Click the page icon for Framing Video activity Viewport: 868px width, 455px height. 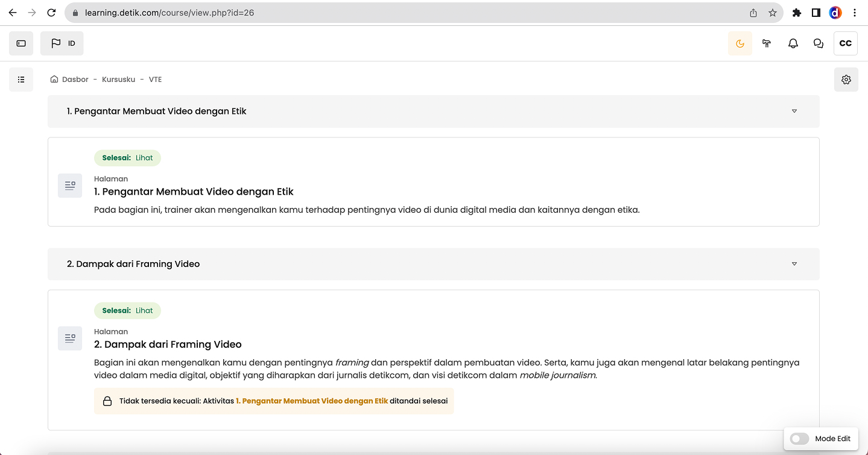[70, 339]
